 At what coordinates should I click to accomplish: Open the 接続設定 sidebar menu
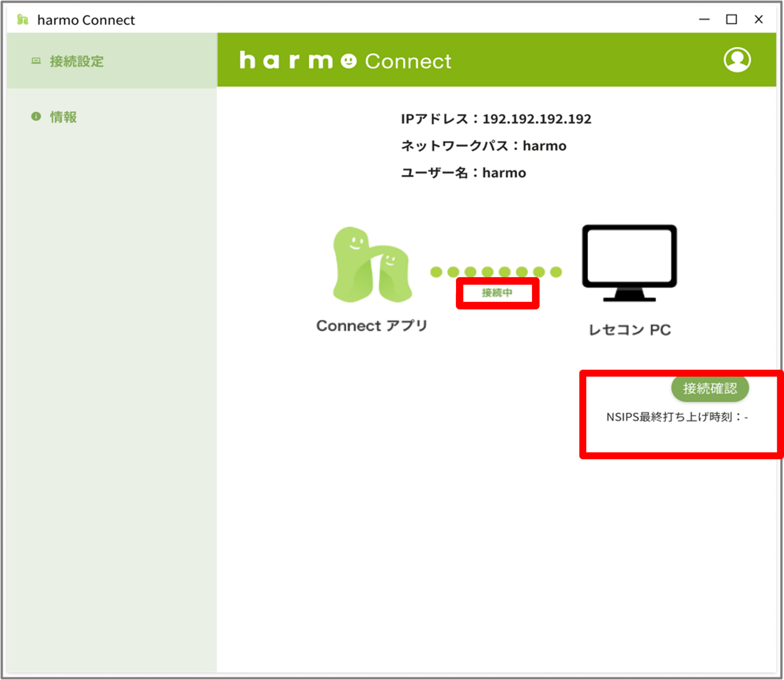76,61
